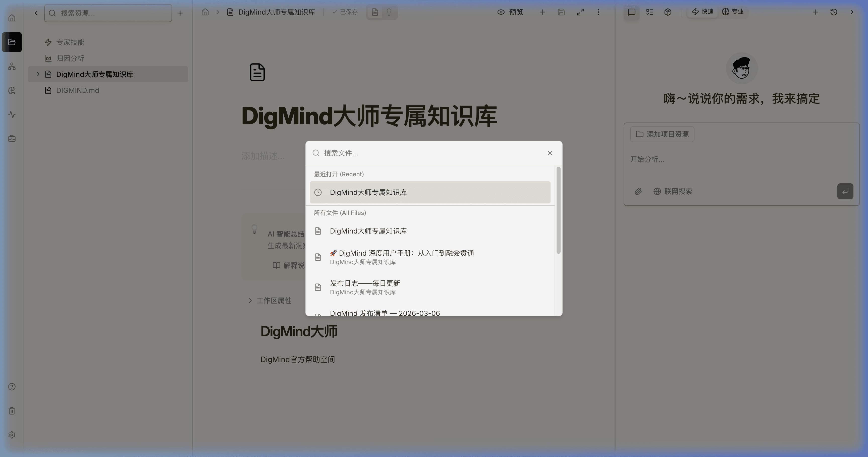868x457 pixels.
Task: Start a new chat with plus icon
Action: pyautogui.click(x=816, y=12)
